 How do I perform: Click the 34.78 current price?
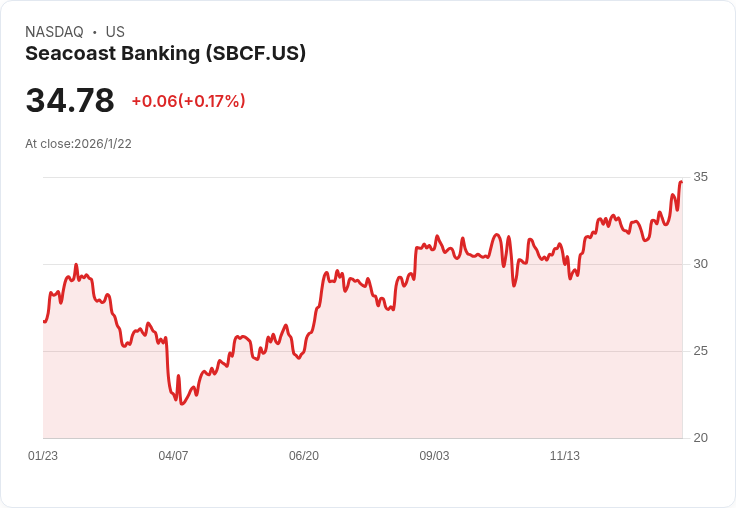coord(70,101)
